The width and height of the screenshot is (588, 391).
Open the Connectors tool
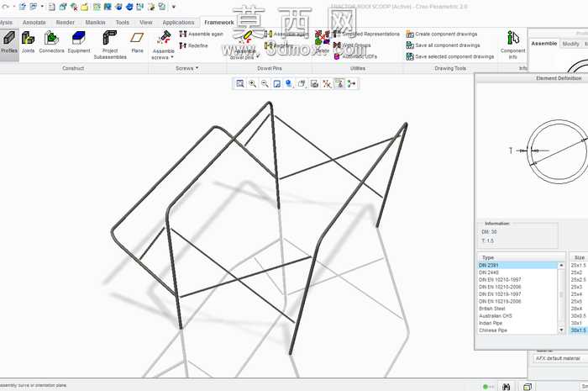52,42
